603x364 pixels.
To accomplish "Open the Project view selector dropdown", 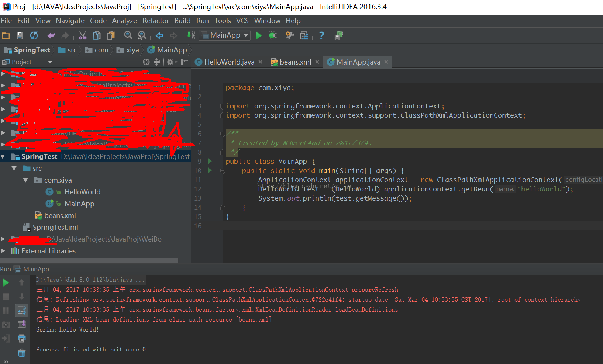I will [50, 62].
